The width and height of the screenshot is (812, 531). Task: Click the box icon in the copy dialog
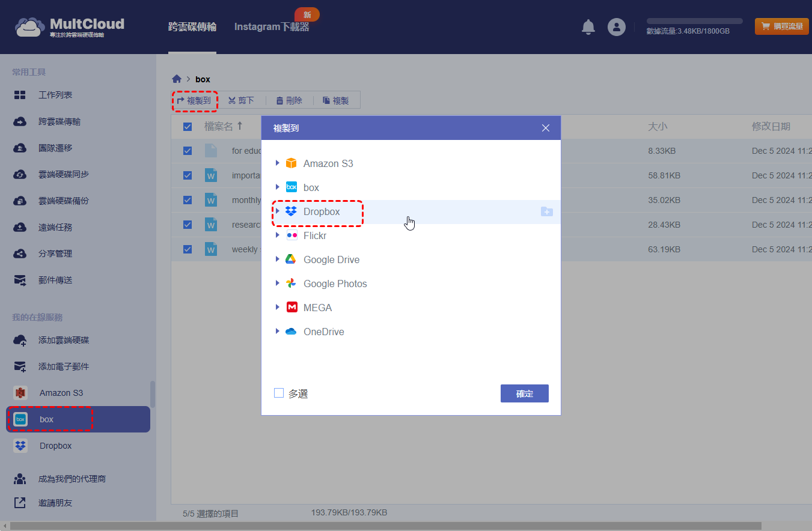pyautogui.click(x=292, y=187)
